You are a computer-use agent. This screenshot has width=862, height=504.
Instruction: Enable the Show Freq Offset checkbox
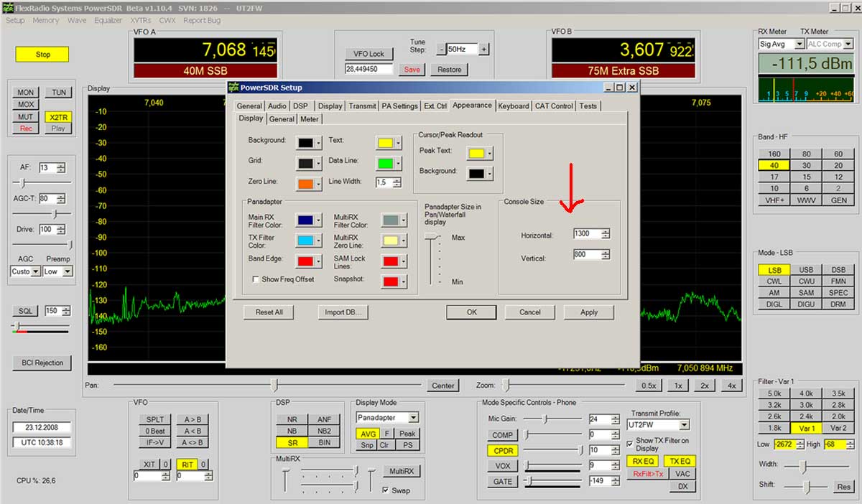(x=256, y=279)
